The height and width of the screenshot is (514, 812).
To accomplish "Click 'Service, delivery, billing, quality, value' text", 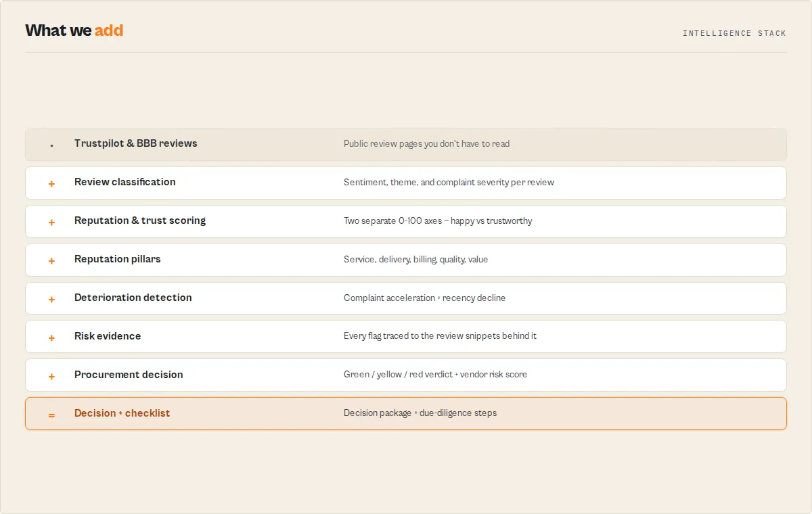I will [x=415, y=259].
